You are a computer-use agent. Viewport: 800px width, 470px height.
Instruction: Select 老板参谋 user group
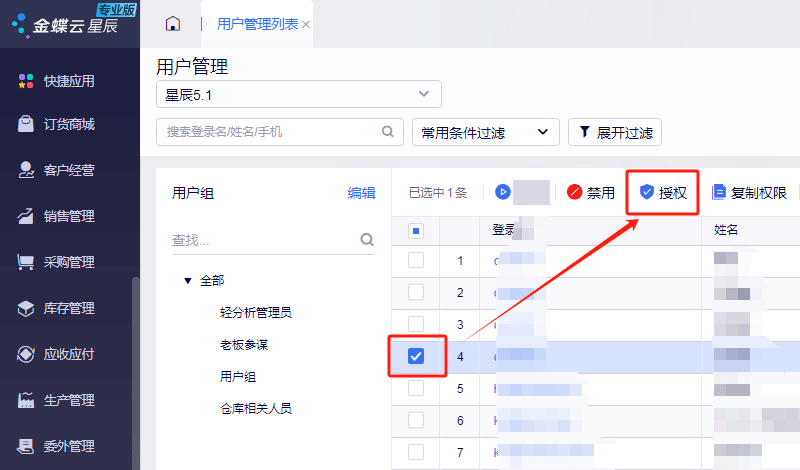(x=244, y=344)
